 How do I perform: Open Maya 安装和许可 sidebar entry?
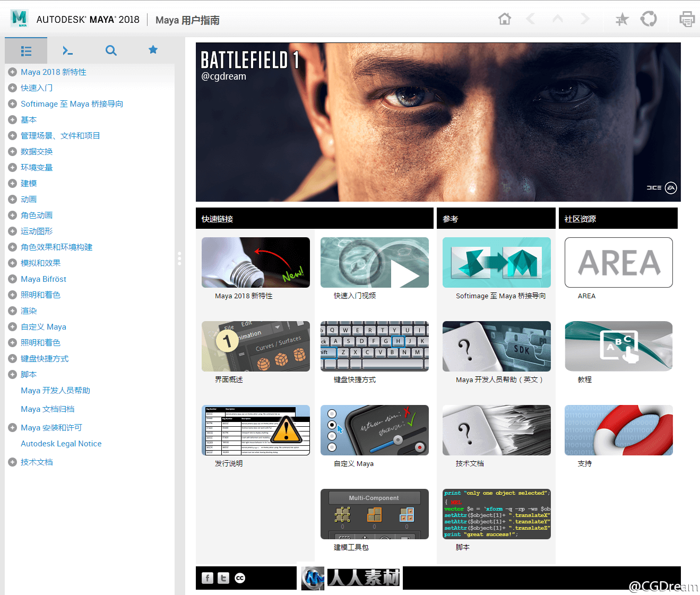coord(51,427)
